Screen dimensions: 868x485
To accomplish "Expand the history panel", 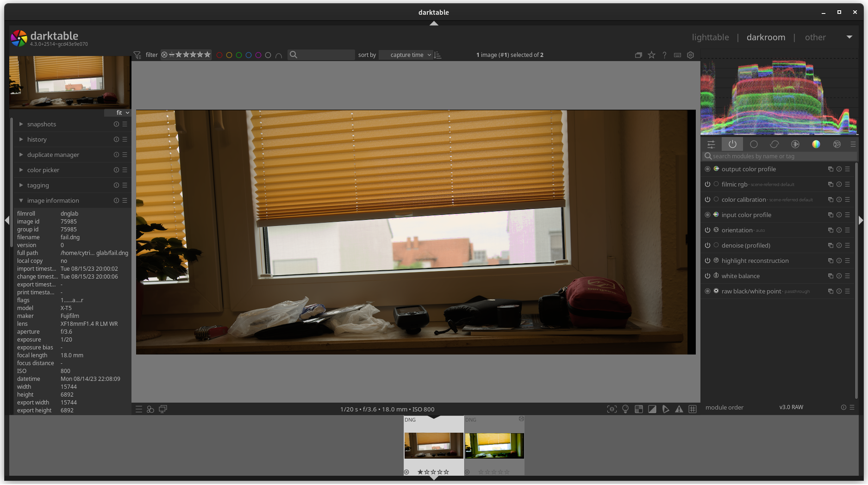I will point(37,139).
